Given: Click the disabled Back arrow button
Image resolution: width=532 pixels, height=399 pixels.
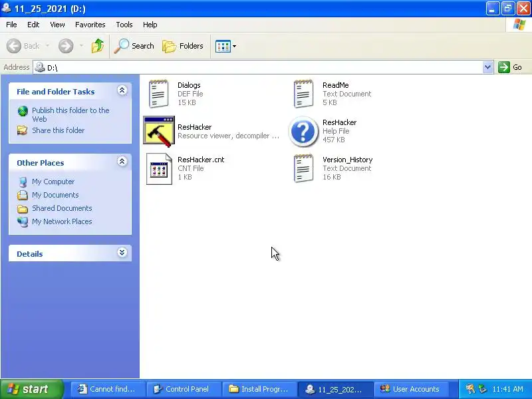Looking at the screenshot, I should click(14, 46).
